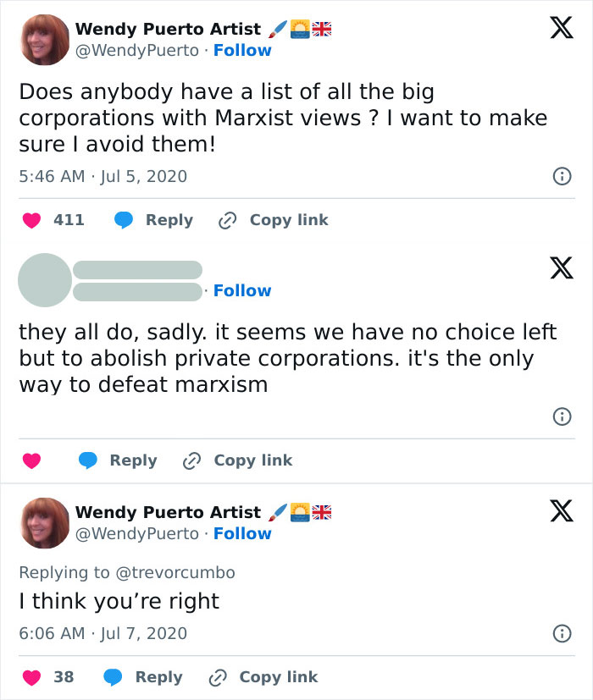Like the tweet with 411 likes
This screenshot has height=700, width=593.
[32, 220]
